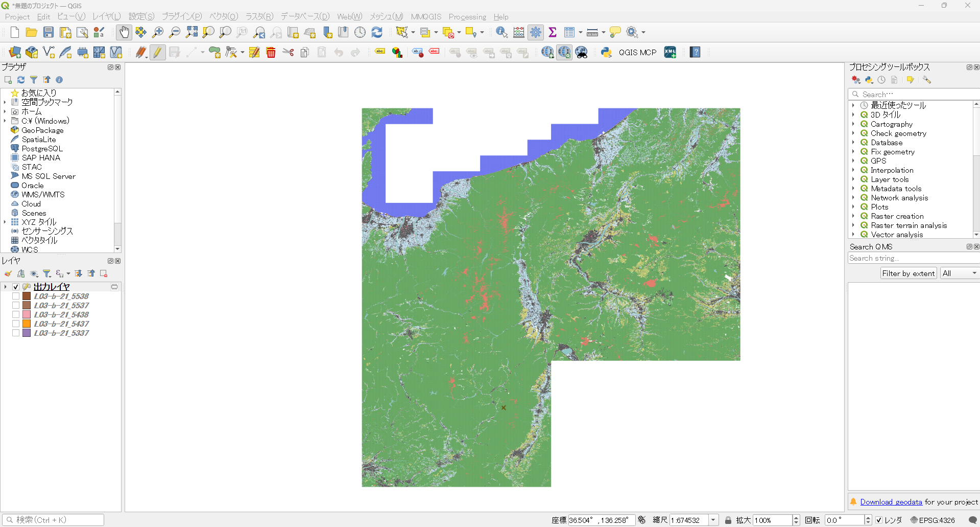Screen dimensions: 980x527
Task: Save the project with the floppy disk icon
Action: [49, 32]
